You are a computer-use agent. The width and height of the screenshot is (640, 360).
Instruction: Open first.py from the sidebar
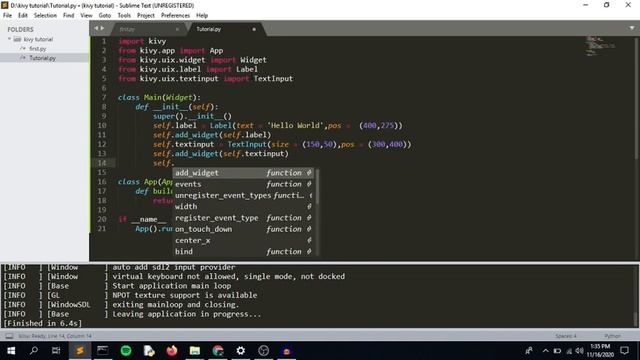pyautogui.click(x=38, y=49)
